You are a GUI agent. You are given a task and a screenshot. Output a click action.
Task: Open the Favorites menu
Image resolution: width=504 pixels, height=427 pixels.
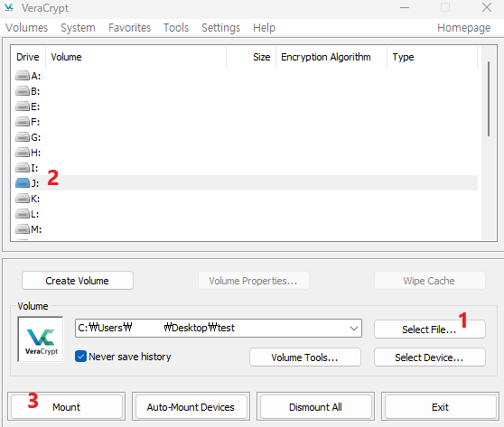click(x=129, y=28)
